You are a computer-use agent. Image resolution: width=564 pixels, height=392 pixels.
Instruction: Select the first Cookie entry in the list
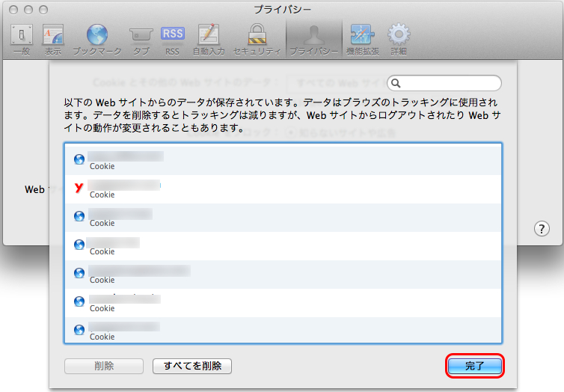coord(283,160)
